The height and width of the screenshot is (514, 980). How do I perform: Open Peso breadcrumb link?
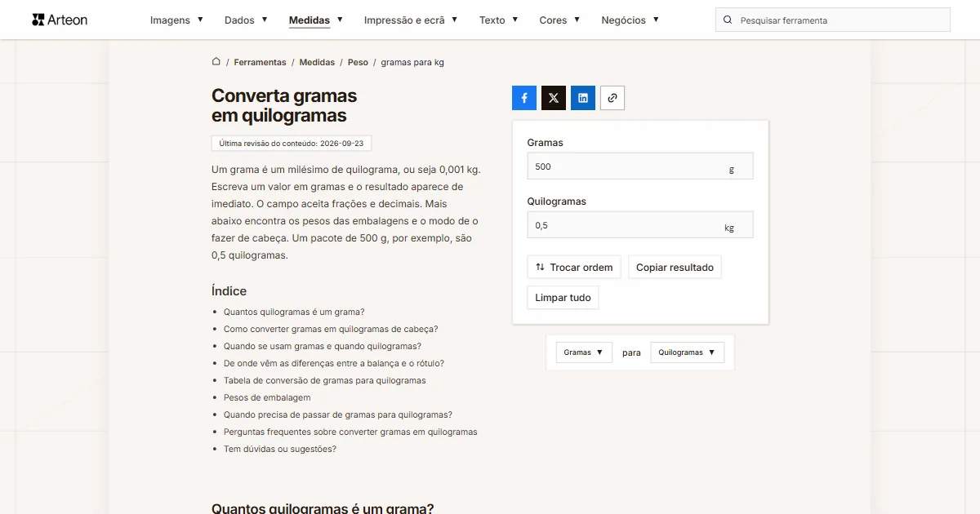(x=358, y=62)
